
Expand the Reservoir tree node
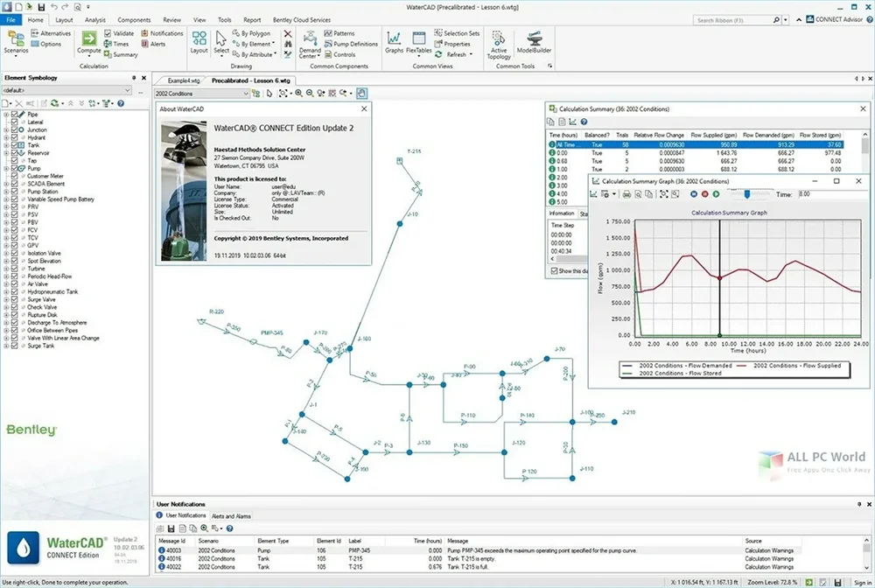click(x=6, y=153)
